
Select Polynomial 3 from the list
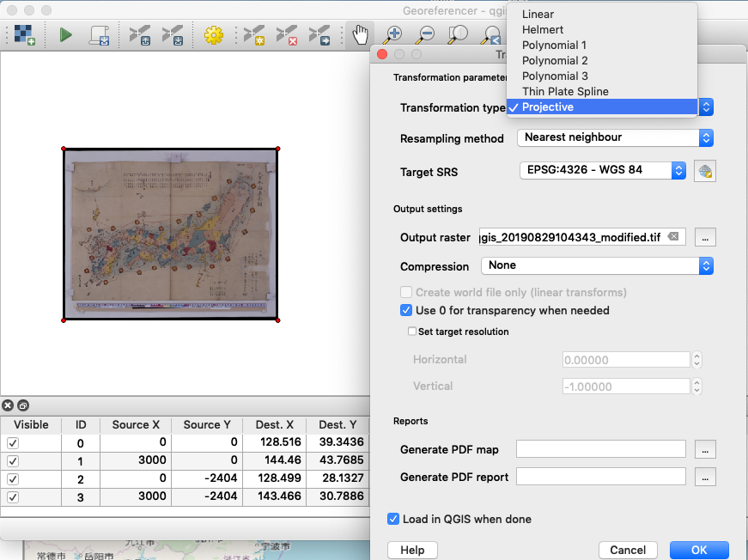click(602, 76)
